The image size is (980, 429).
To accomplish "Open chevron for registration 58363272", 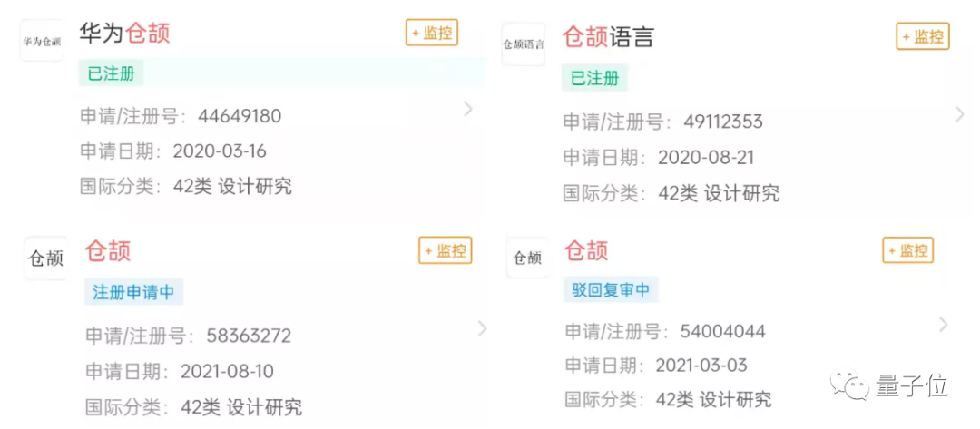I will [x=482, y=329].
